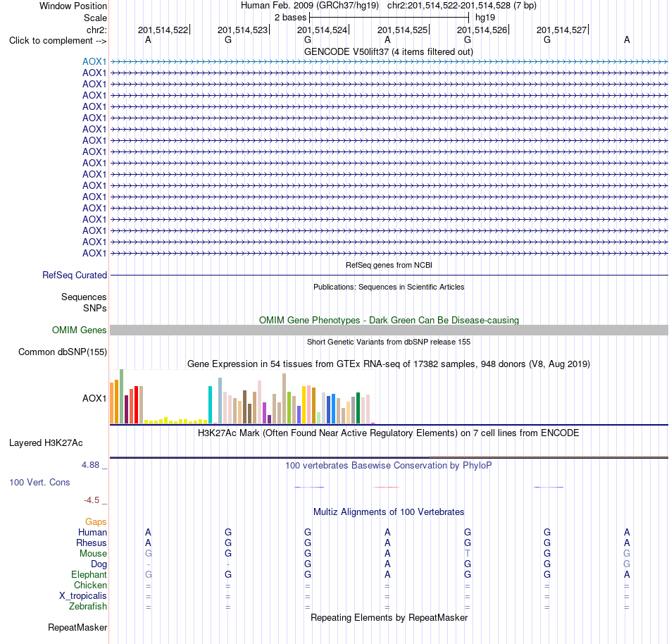The image size is (669, 644).
Task: Open the GENCODE V50lift37 track title
Action: pos(388,51)
